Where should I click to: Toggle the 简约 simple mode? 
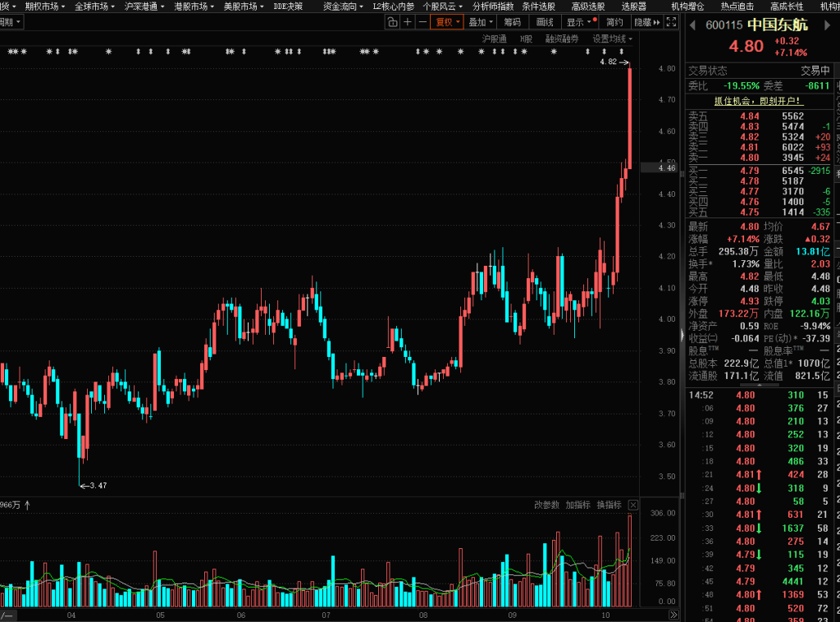click(614, 22)
